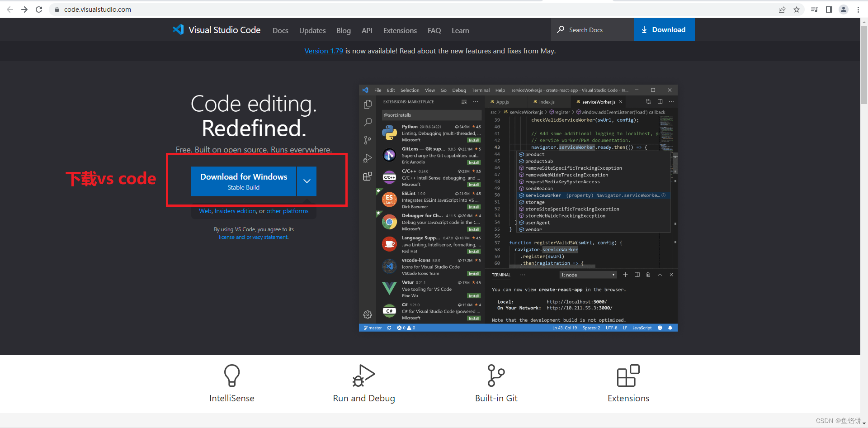Click the Extensions label below the blocks icon
Image resolution: width=868 pixels, height=428 pixels.
point(628,398)
